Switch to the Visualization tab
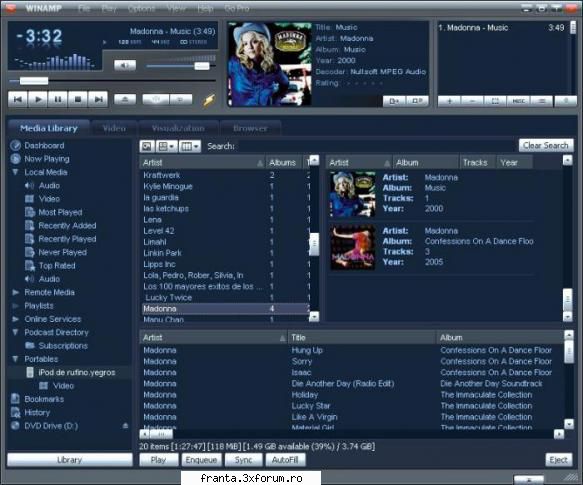The width and height of the screenshot is (583, 485). click(x=178, y=128)
